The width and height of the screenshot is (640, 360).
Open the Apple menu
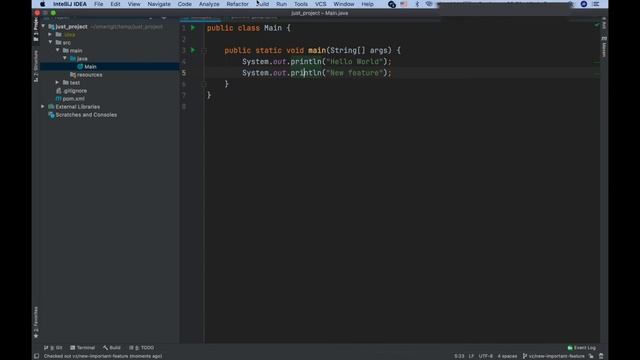click(x=42, y=4)
